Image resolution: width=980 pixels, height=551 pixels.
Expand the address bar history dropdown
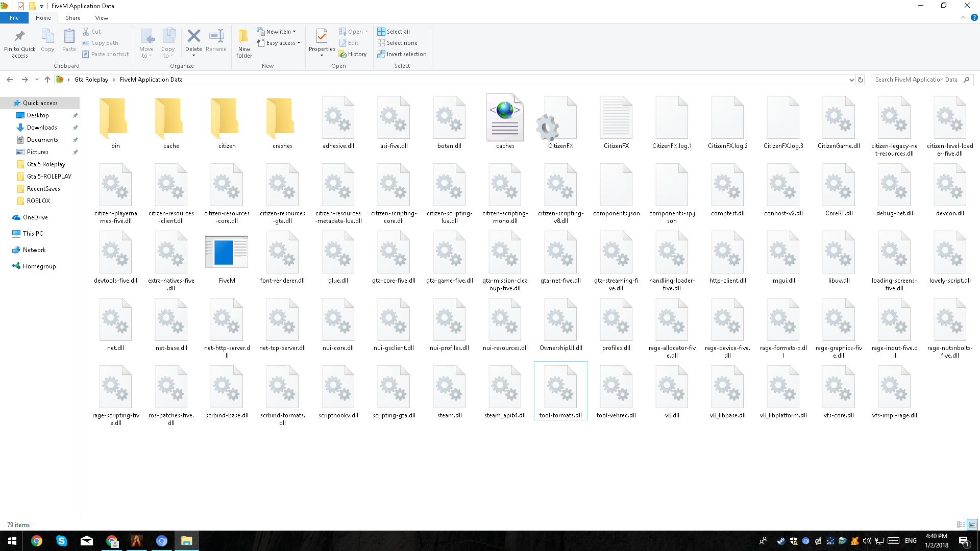point(851,80)
